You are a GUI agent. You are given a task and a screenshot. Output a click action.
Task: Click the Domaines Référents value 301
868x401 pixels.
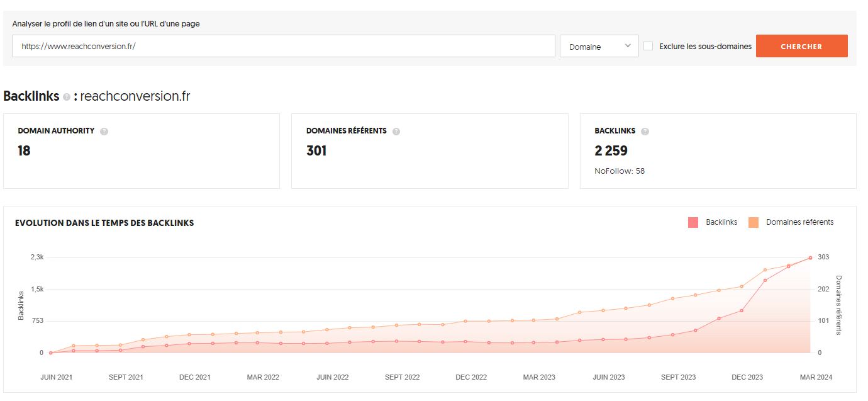click(x=316, y=151)
